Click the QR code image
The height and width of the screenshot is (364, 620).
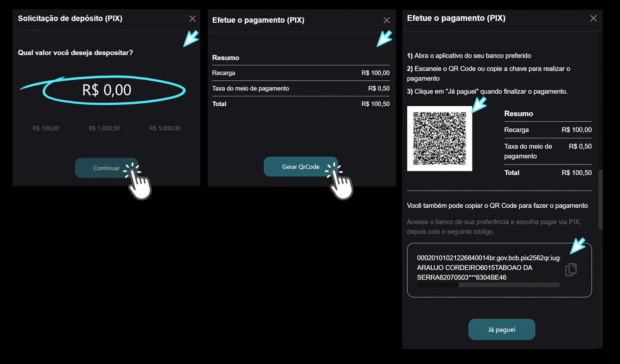tap(440, 139)
